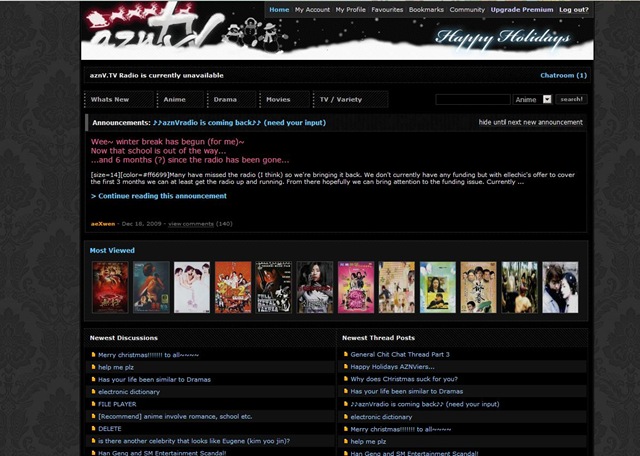Open electronic dictionary in Newest Discussions

click(129, 392)
